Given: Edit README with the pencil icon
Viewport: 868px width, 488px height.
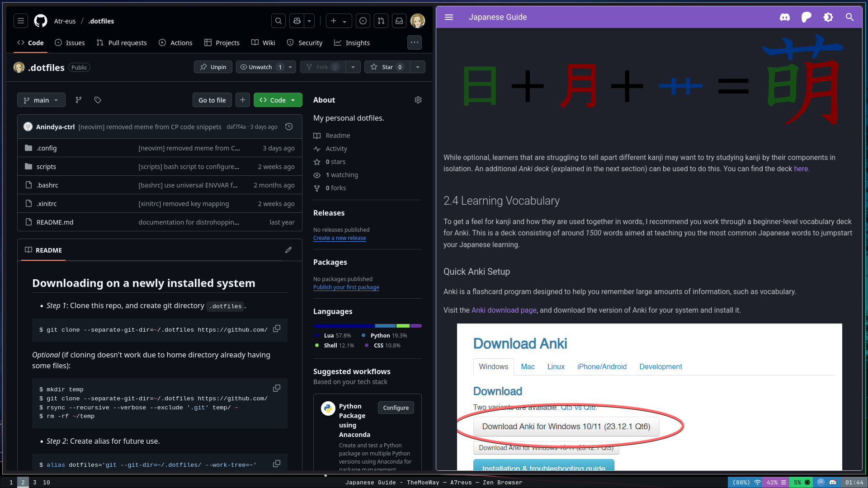Looking at the screenshot, I should 288,250.
